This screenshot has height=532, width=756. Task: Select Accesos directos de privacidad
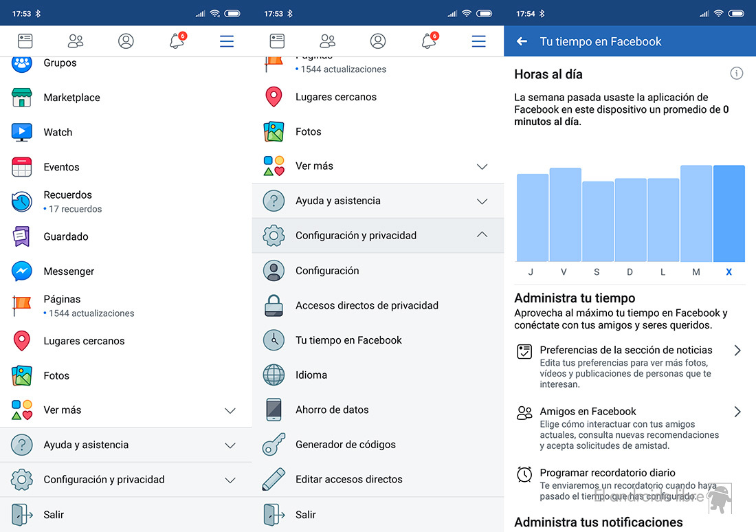(366, 305)
